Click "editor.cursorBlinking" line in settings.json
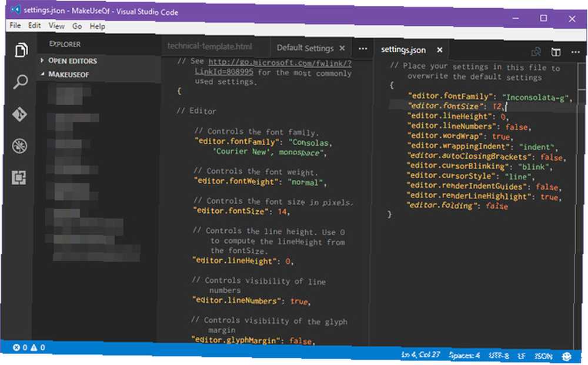The height and width of the screenshot is (365, 588). coord(479,166)
